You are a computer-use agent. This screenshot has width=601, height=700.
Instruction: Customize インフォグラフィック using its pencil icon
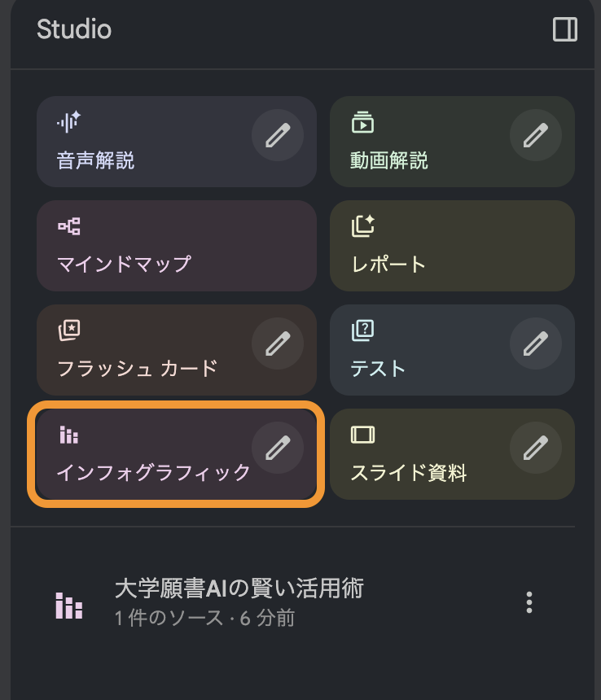click(x=278, y=447)
